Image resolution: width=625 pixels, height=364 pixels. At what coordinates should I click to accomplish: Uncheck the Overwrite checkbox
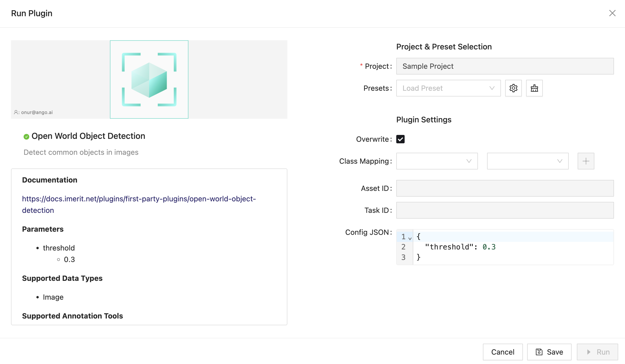click(400, 139)
